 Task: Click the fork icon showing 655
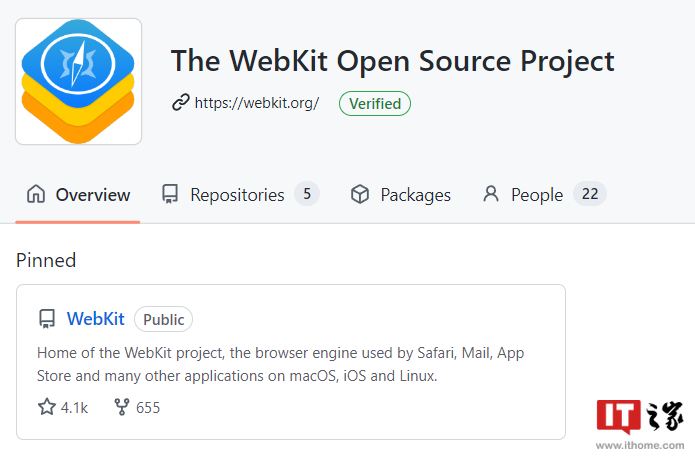click(122, 407)
